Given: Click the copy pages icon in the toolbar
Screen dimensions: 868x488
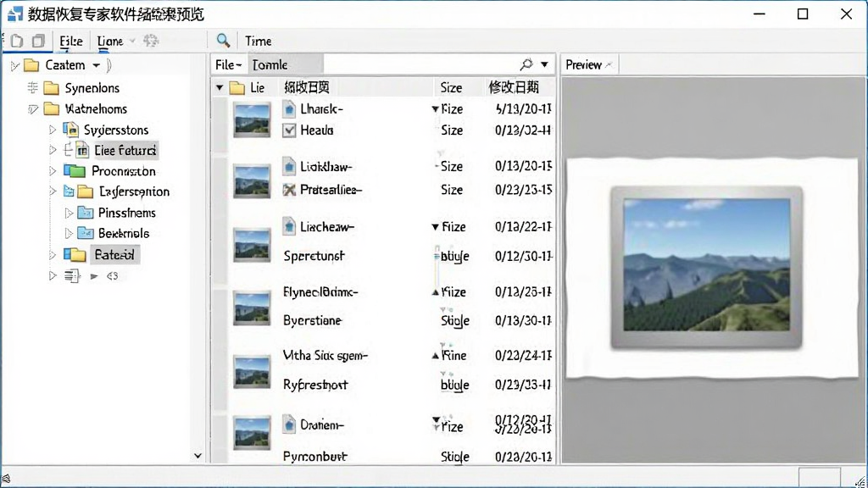Looking at the screenshot, I should tap(38, 41).
